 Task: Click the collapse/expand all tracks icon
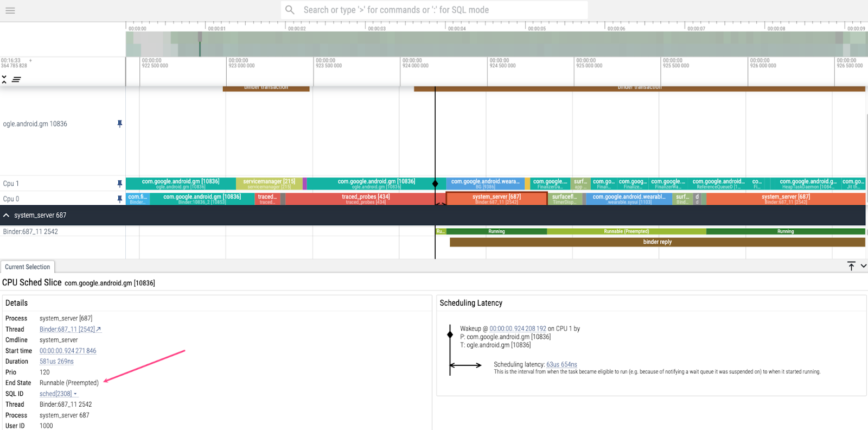(x=4, y=79)
